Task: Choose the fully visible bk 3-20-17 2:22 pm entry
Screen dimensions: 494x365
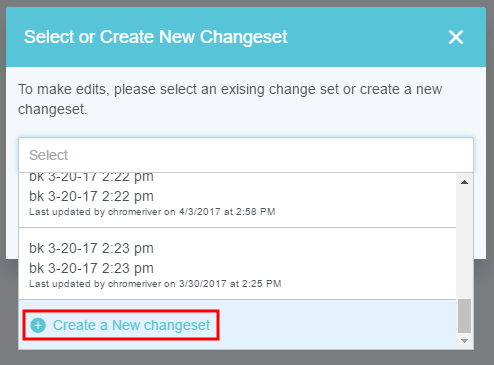Action: pyautogui.click(x=91, y=196)
